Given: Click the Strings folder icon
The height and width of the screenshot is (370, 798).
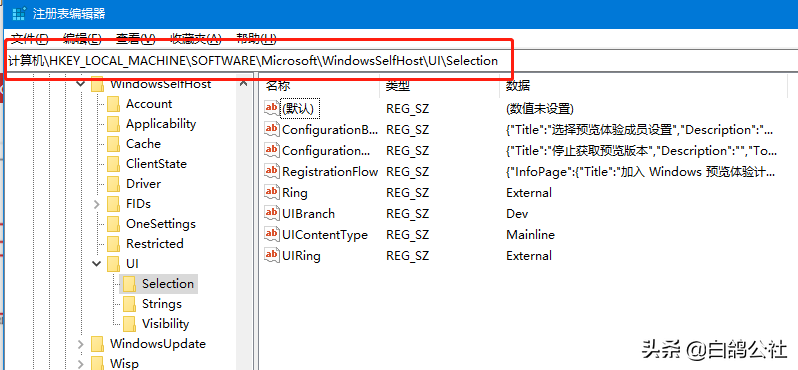Looking at the screenshot, I should [x=130, y=304].
